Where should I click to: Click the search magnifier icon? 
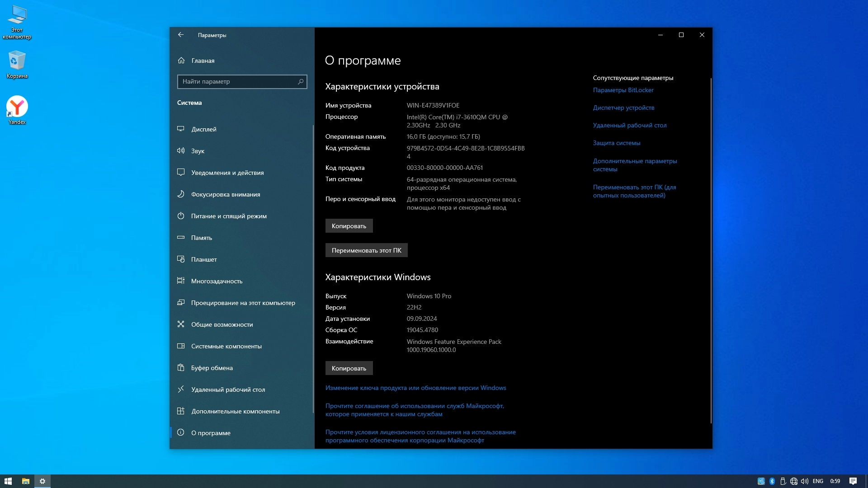click(301, 82)
